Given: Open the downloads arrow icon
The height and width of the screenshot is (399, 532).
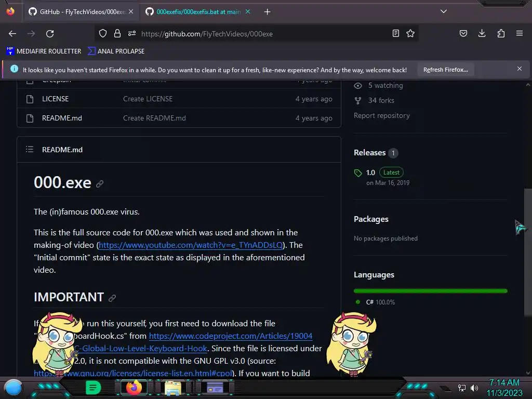Looking at the screenshot, I should (x=482, y=33).
